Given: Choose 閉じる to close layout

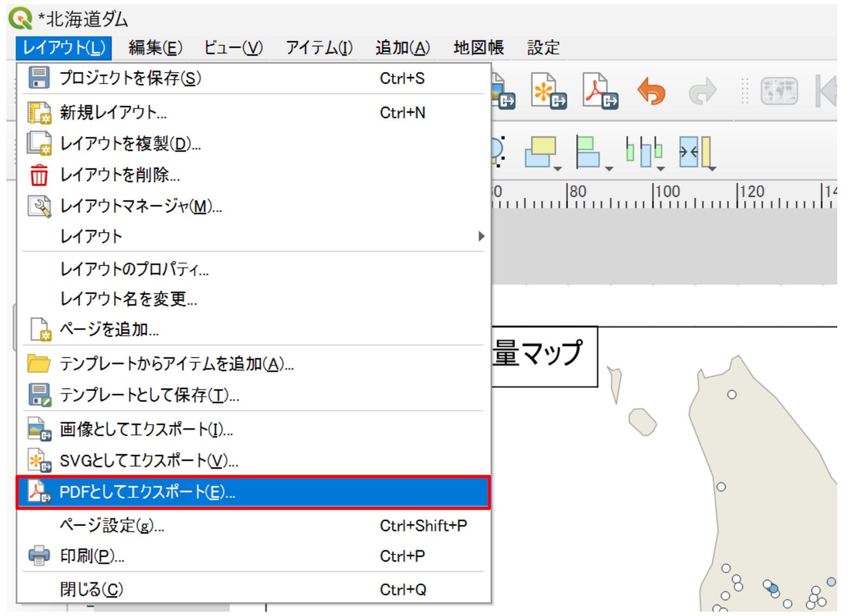Looking at the screenshot, I should [254, 589].
